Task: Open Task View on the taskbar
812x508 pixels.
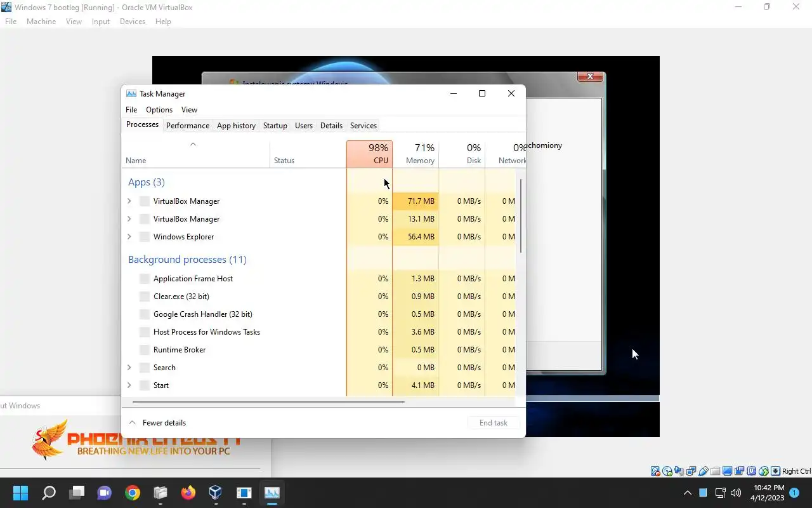Action: click(77, 493)
